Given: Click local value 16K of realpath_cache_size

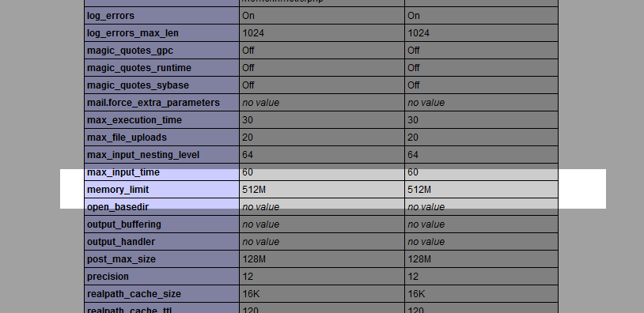Looking at the screenshot, I should coord(251,294).
